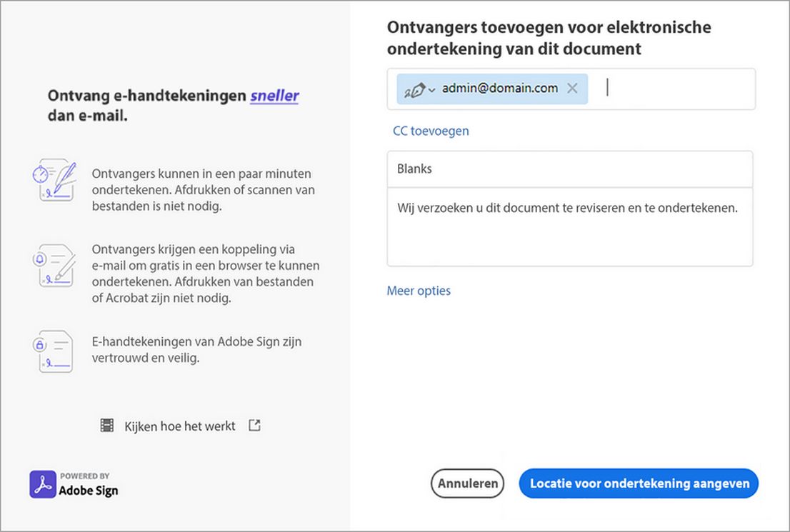The width and height of the screenshot is (790, 532).
Task: Select the 'Blanks' subject field
Action: click(x=569, y=169)
